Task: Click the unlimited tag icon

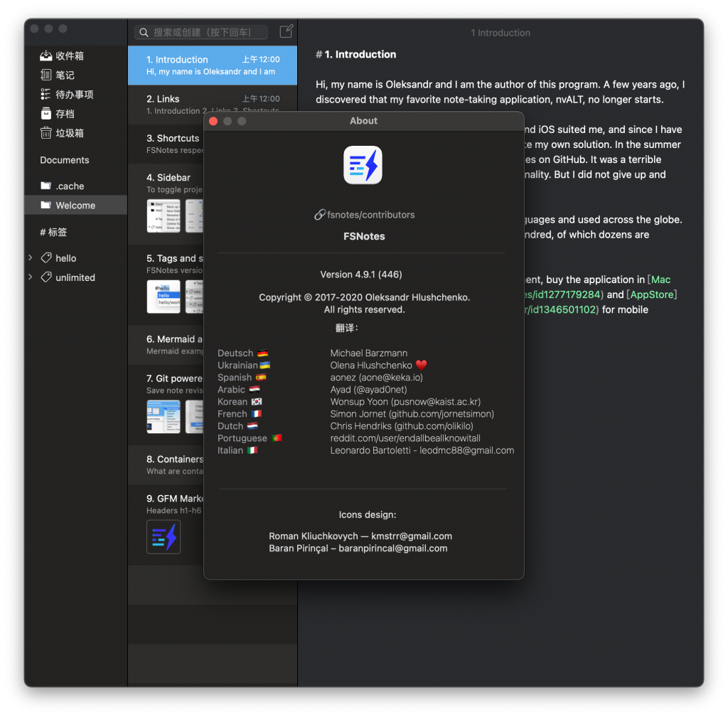Action: pos(46,277)
